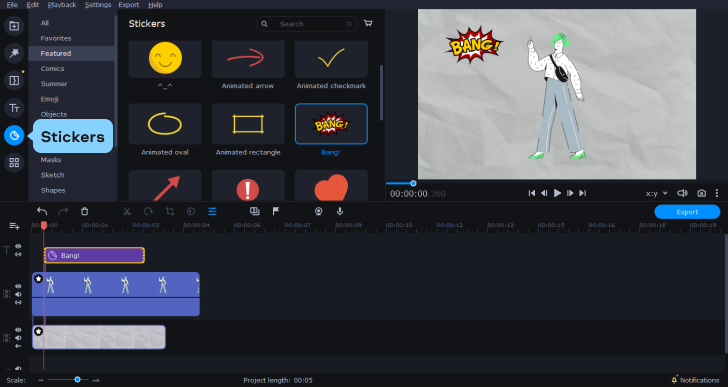Select the Comics sticker category
This screenshot has width=728, height=387.
[x=52, y=69]
